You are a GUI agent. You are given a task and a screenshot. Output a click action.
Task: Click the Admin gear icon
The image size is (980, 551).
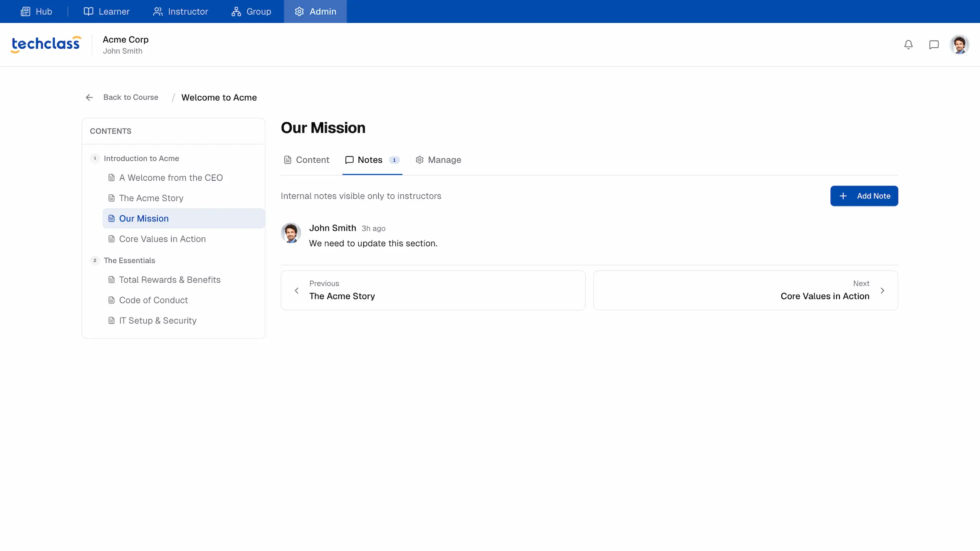point(299,11)
